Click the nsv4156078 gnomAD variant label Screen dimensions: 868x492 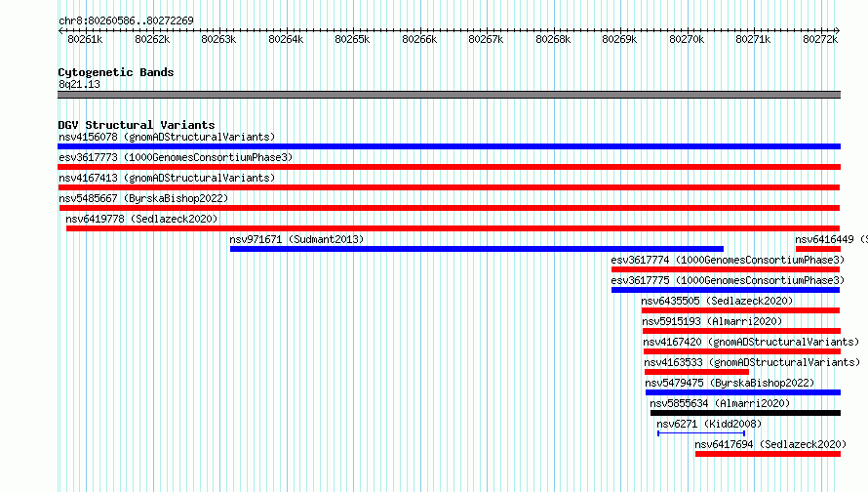point(167,137)
